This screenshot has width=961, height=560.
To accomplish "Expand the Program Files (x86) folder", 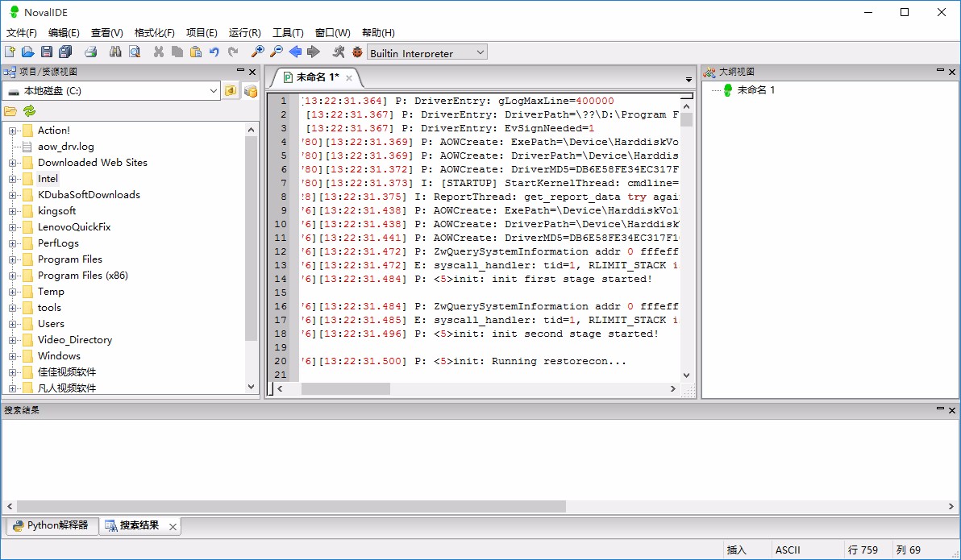I will pyautogui.click(x=11, y=276).
